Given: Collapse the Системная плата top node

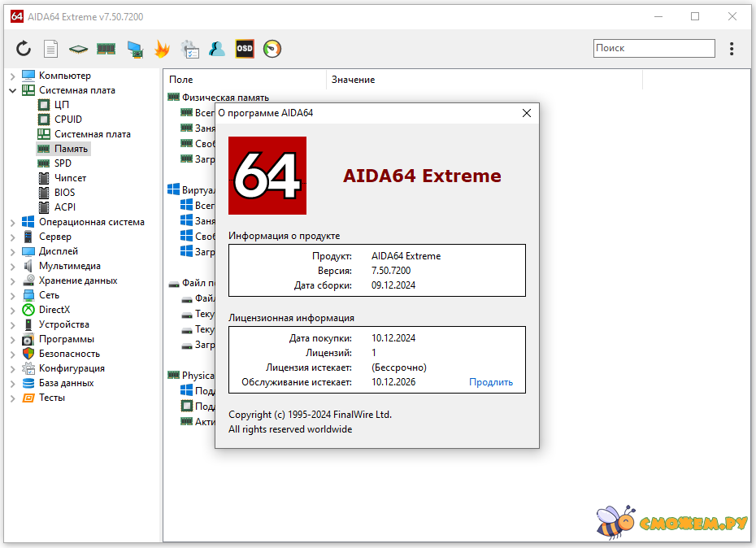Looking at the screenshot, I should coord(12,90).
